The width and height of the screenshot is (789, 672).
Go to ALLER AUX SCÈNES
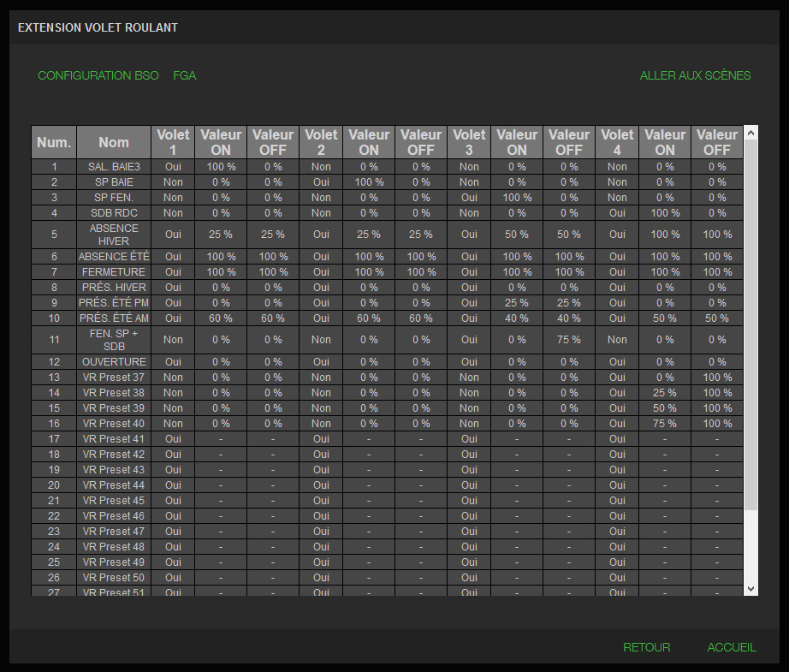click(695, 75)
